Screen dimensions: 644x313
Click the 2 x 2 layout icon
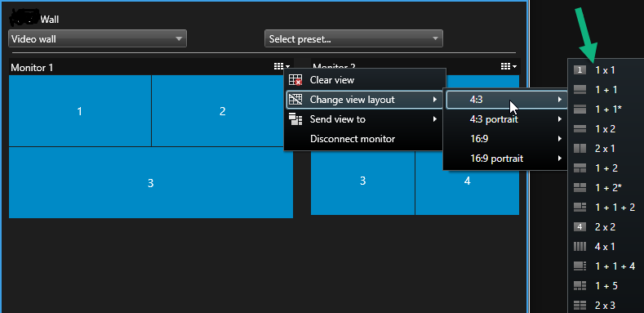point(580,226)
